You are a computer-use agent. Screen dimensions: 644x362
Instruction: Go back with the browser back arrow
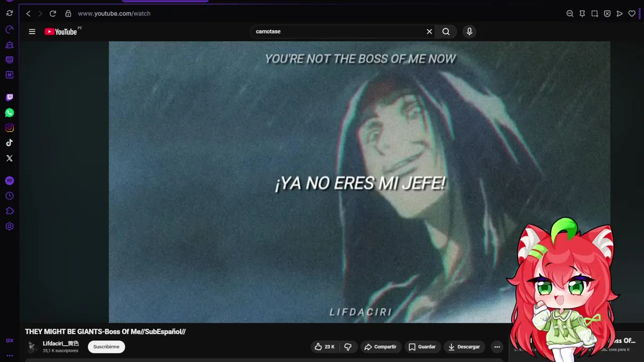[x=28, y=14]
